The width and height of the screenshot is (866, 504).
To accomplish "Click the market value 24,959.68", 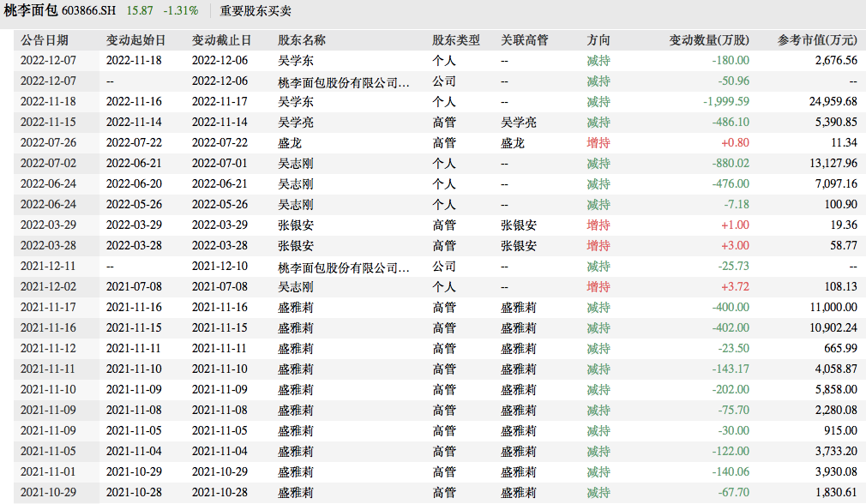I will click(833, 102).
